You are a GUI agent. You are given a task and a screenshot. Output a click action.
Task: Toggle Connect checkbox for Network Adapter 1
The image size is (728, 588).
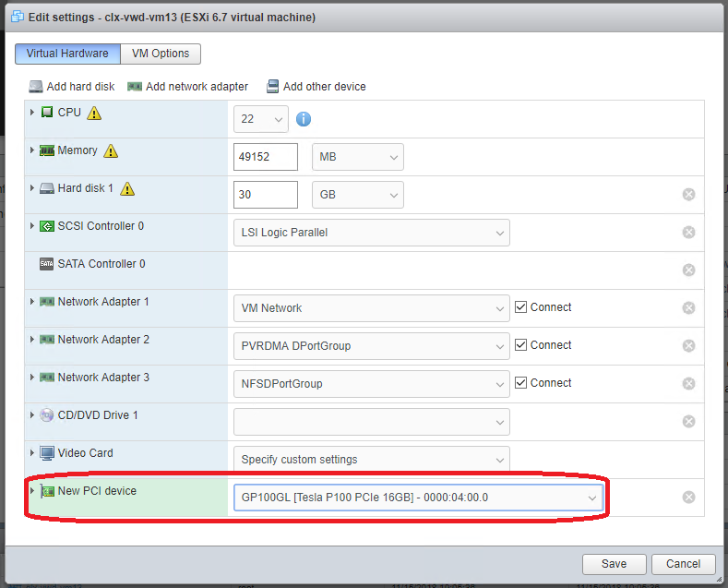521,307
